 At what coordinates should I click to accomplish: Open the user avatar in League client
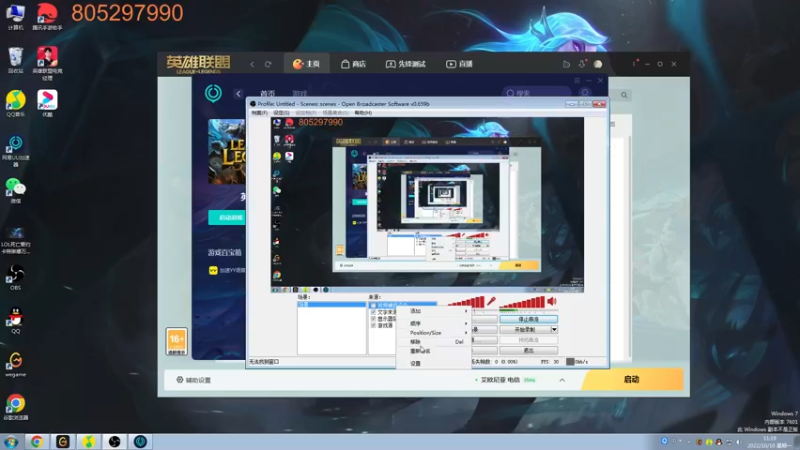[598, 64]
